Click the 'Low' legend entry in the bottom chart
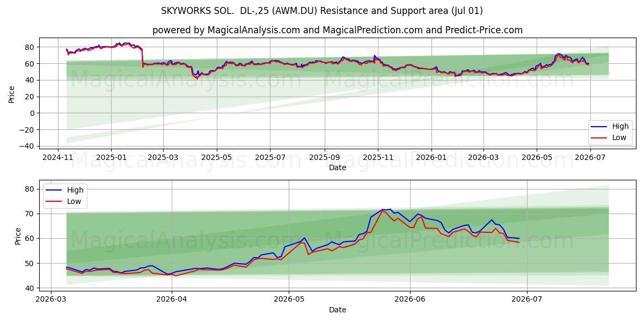The image size is (644, 322). [65, 201]
